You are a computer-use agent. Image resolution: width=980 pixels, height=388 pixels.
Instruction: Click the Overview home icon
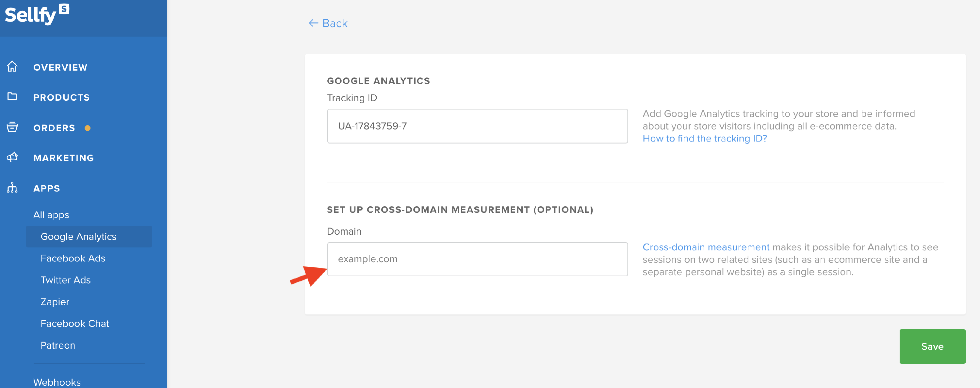pos(12,67)
